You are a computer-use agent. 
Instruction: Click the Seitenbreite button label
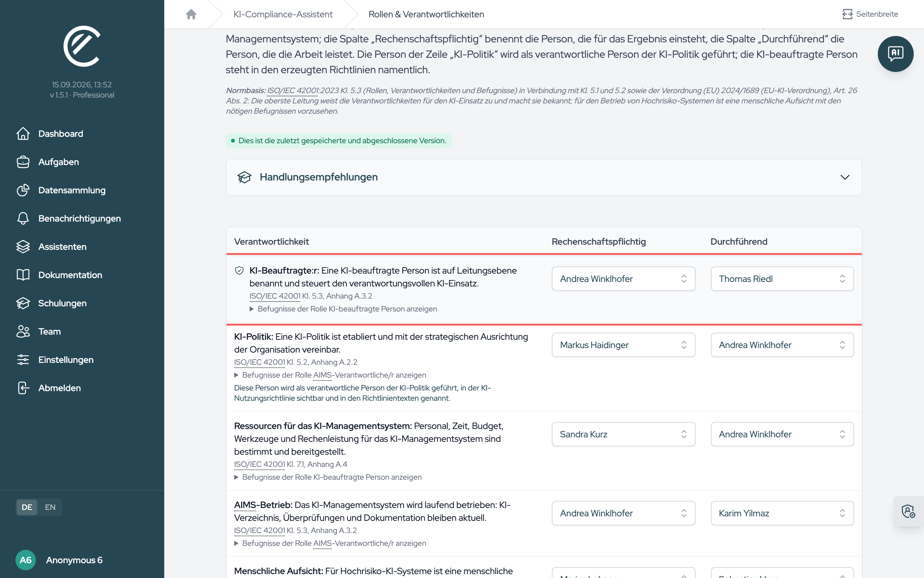877,14
